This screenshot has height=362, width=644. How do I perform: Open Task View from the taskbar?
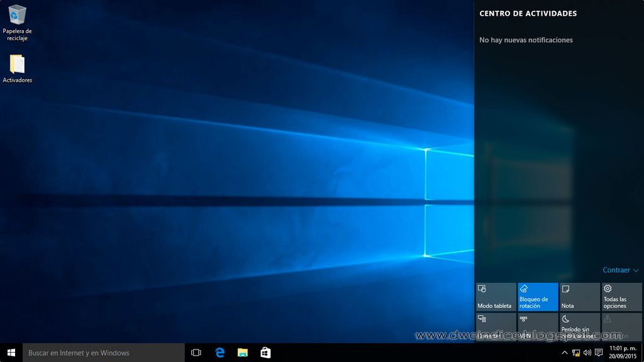pyautogui.click(x=196, y=353)
